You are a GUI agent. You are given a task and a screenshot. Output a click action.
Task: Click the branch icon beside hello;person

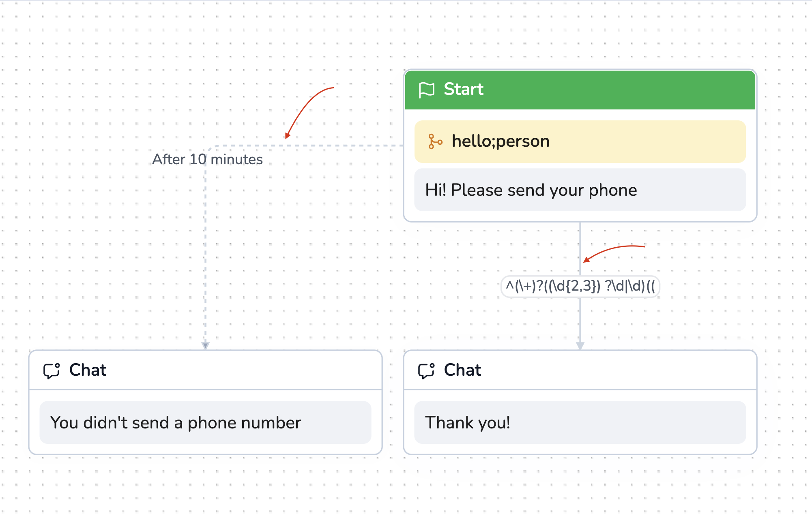pos(435,141)
